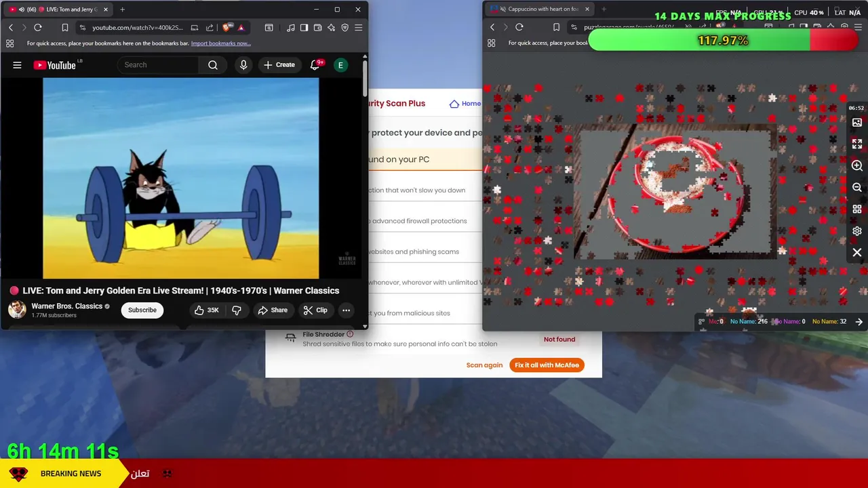Open Brave playlist music note icon
Viewport: 868px width, 488px height.
pyautogui.click(x=291, y=28)
